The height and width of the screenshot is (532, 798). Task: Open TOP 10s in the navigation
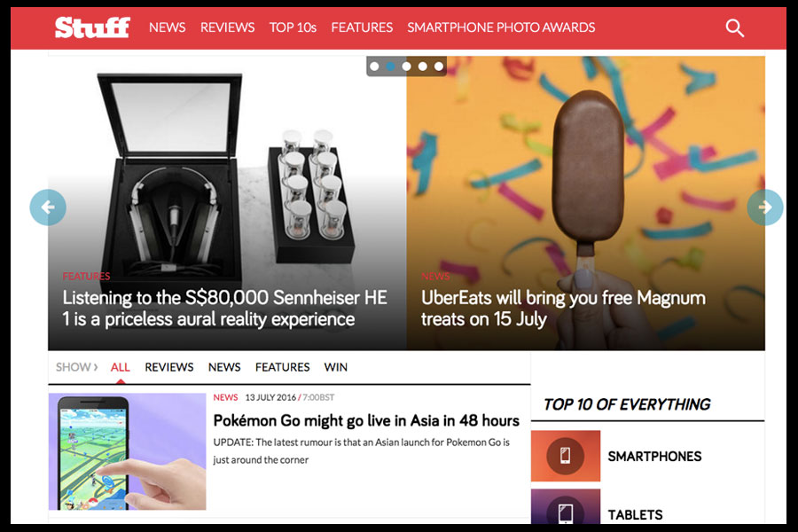(293, 27)
